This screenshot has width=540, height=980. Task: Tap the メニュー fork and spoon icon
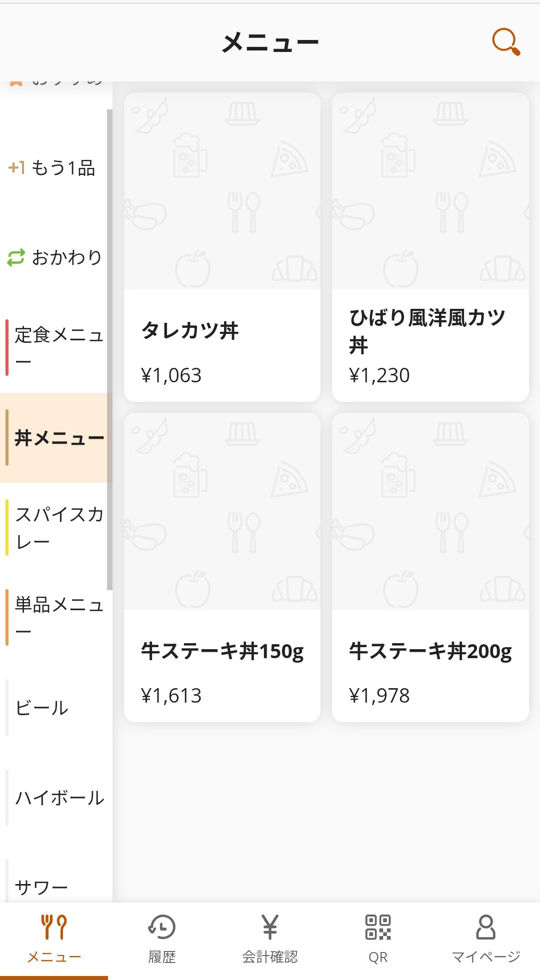click(x=54, y=928)
